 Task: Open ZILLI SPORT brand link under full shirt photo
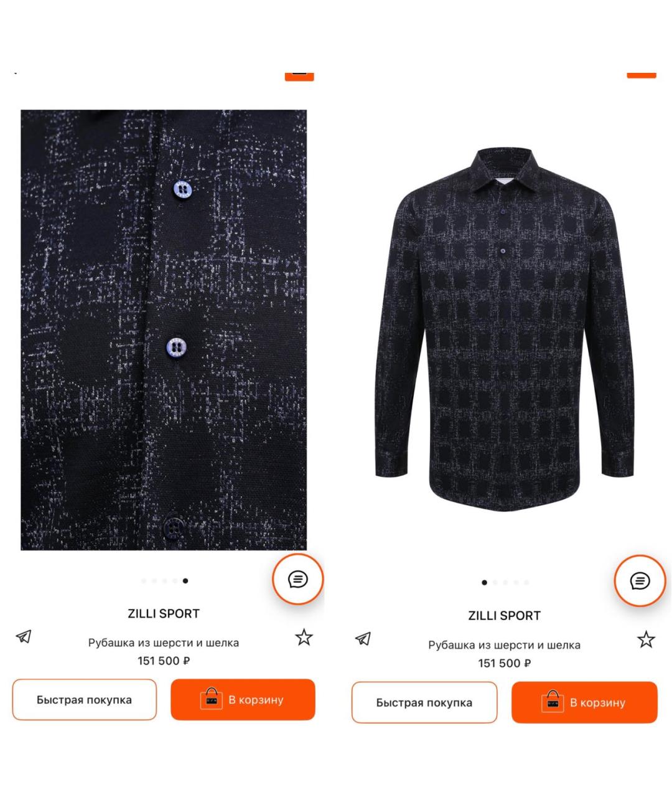tap(504, 616)
